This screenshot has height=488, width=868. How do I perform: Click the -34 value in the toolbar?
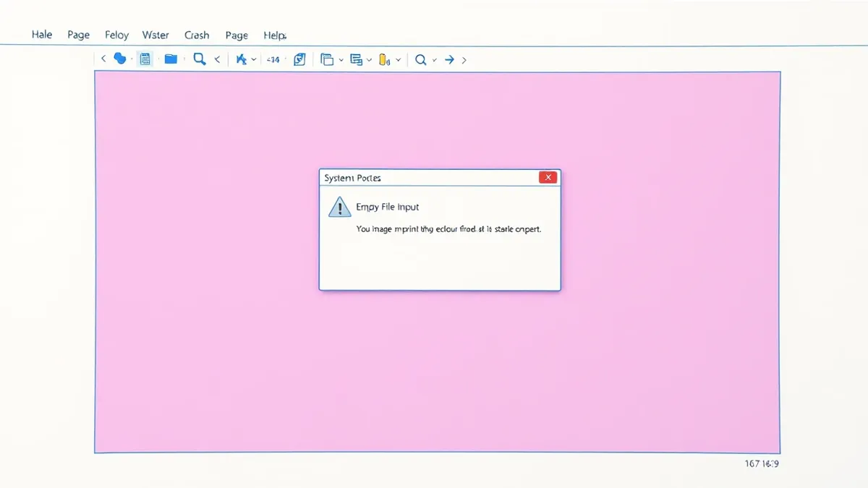point(273,60)
